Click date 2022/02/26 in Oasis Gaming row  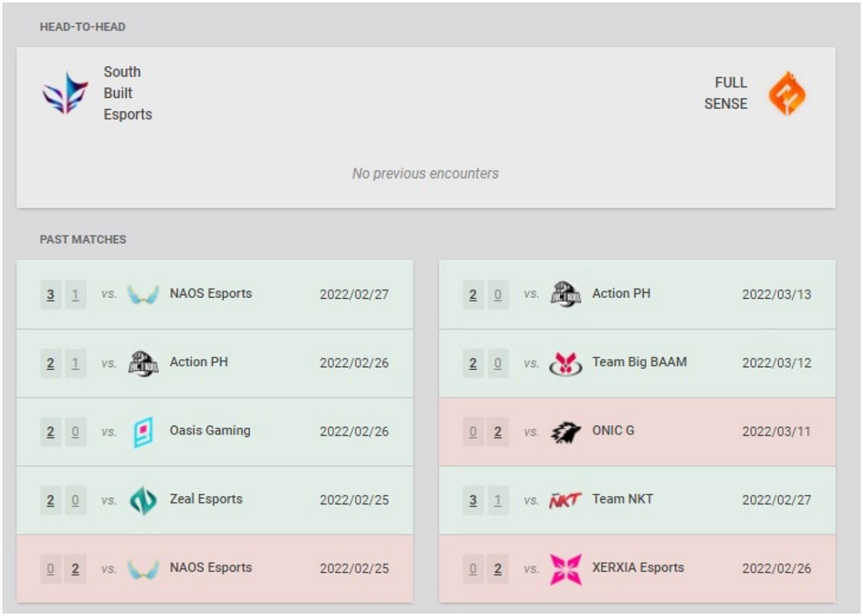(354, 431)
